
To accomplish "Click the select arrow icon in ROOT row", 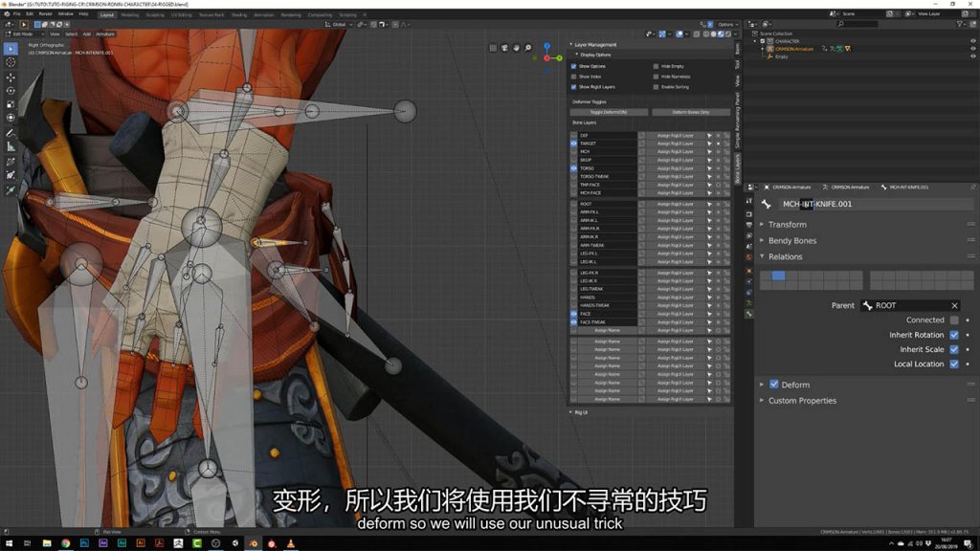I will click(x=709, y=204).
